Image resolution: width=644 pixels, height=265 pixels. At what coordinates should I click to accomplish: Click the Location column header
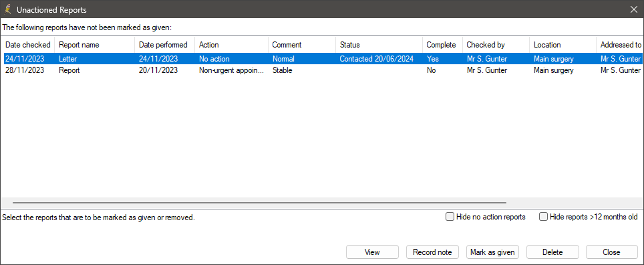pyautogui.click(x=563, y=45)
